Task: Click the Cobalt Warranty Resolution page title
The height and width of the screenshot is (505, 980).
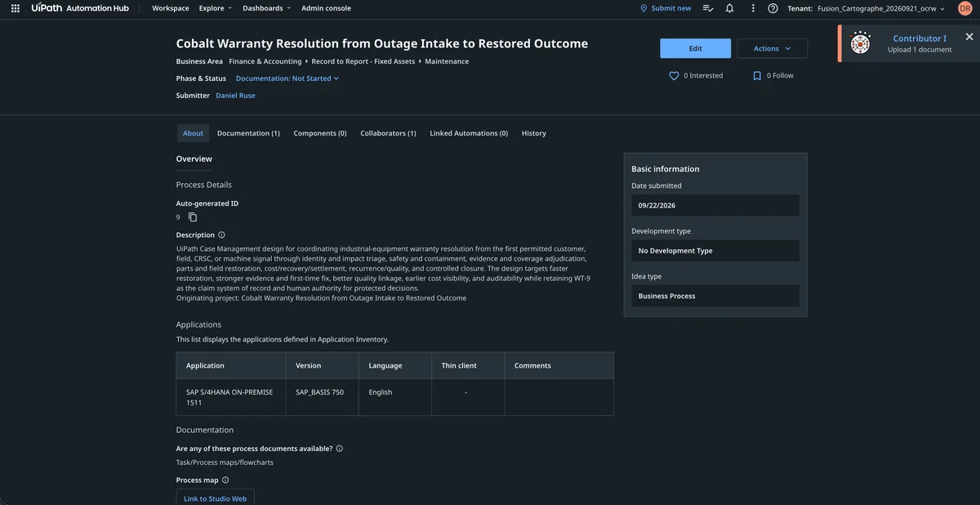Action: pyautogui.click(x=382, y=43)
